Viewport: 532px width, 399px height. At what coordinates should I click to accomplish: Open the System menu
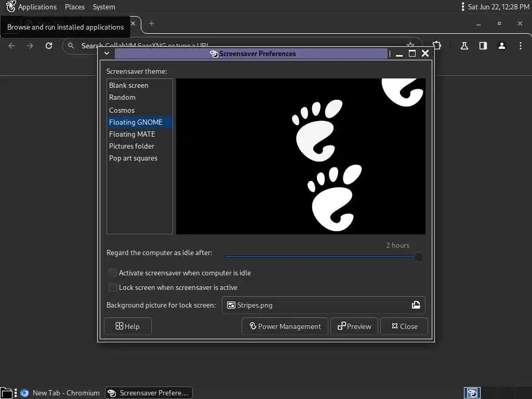104,7
